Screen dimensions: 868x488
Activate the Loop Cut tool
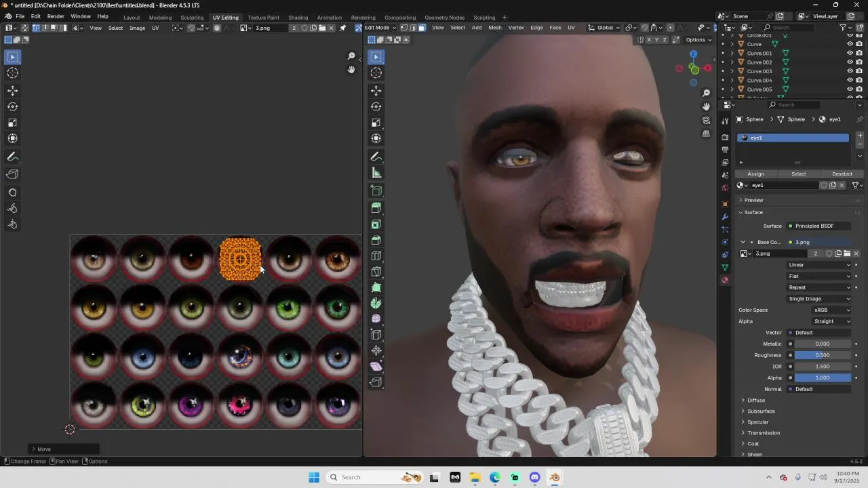coord(376,256)
